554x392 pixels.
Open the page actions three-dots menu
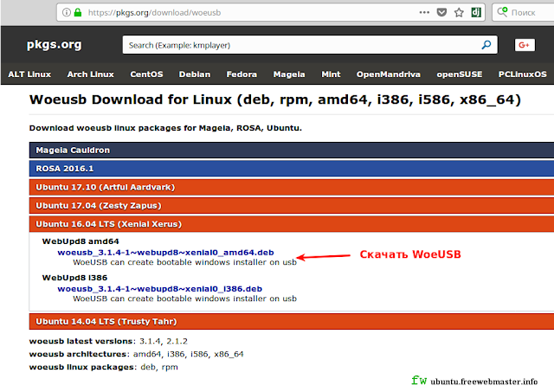point(424,12)
